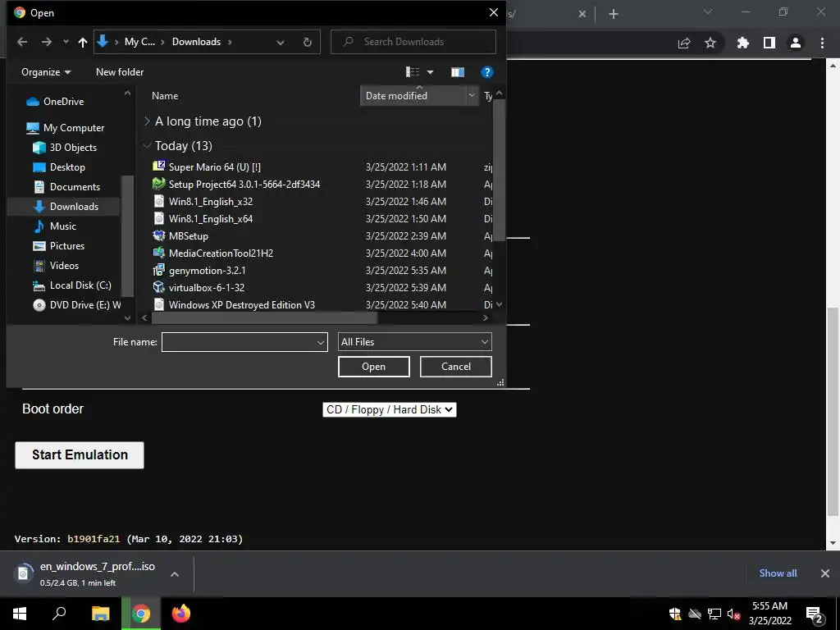Click Start Emulation button
The width and height of the screenshot is (840, 630).
[80, 454]
